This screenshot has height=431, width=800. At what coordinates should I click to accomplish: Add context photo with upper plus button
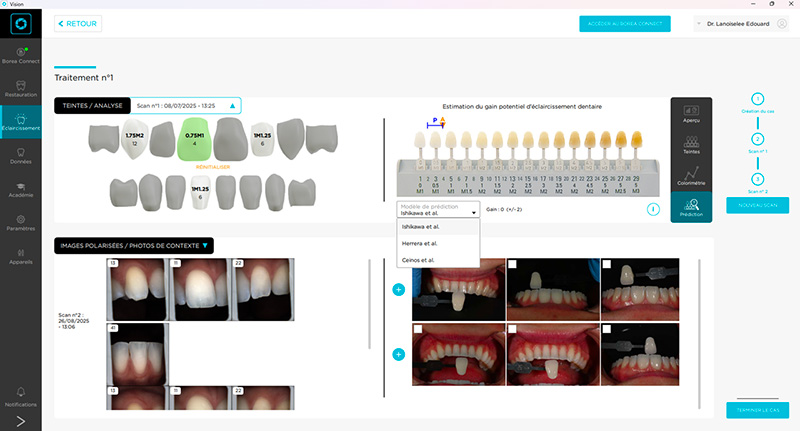[x=398, y=290]
